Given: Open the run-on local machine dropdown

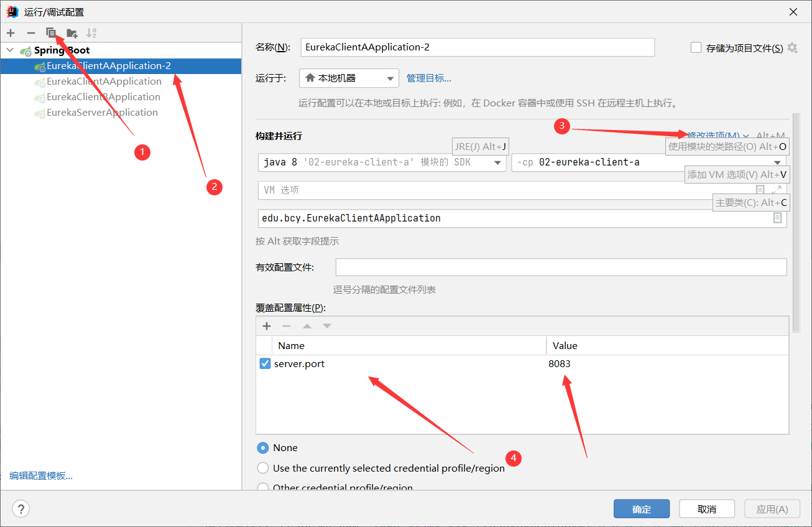Looking at the screenshot, I should pos(349,78).
